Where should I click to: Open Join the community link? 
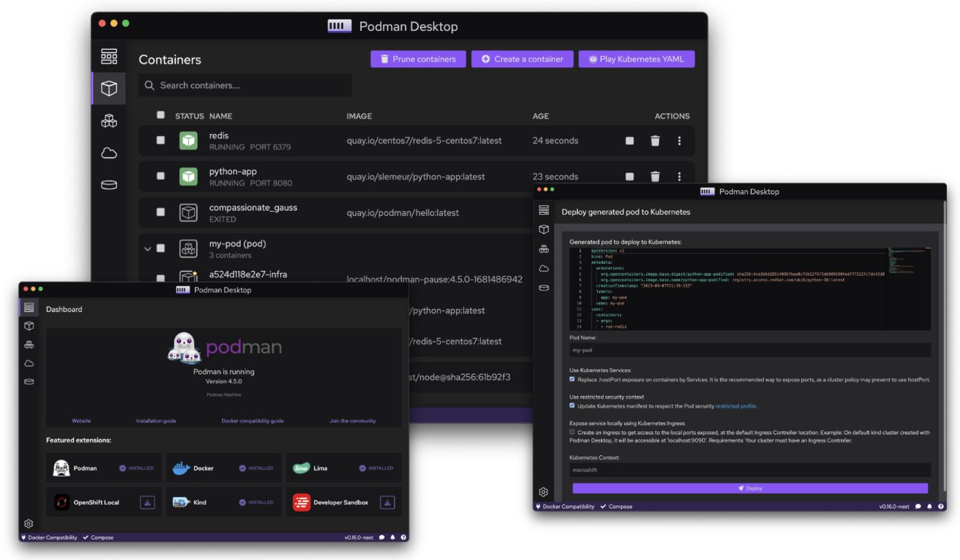353,421
